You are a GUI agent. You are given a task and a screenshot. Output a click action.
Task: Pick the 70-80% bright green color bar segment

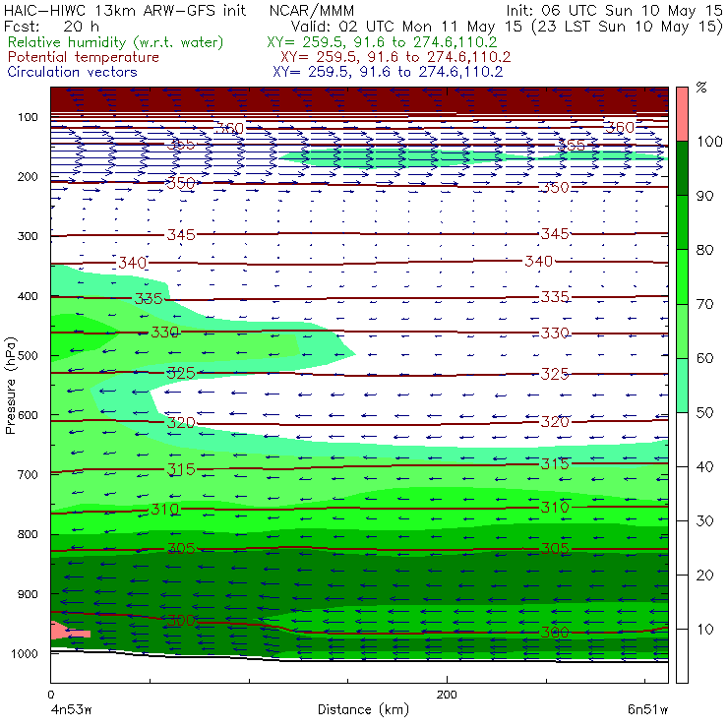pyautogui.click(x=682, y=276)
